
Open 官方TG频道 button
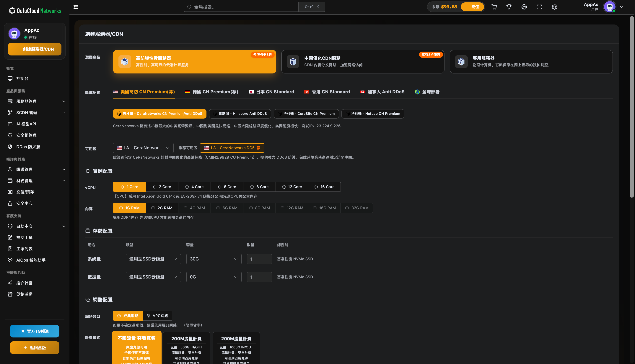pyautogui.click(x=35, y=331)
